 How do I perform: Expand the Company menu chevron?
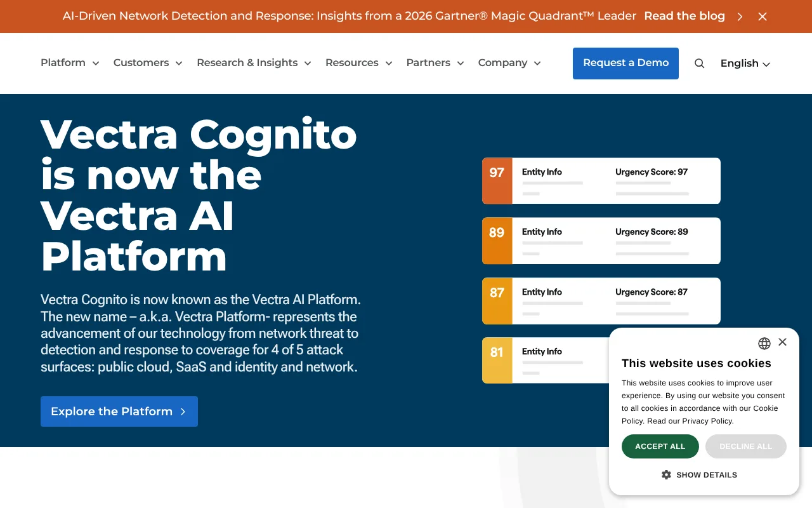[x=537, y=63]
